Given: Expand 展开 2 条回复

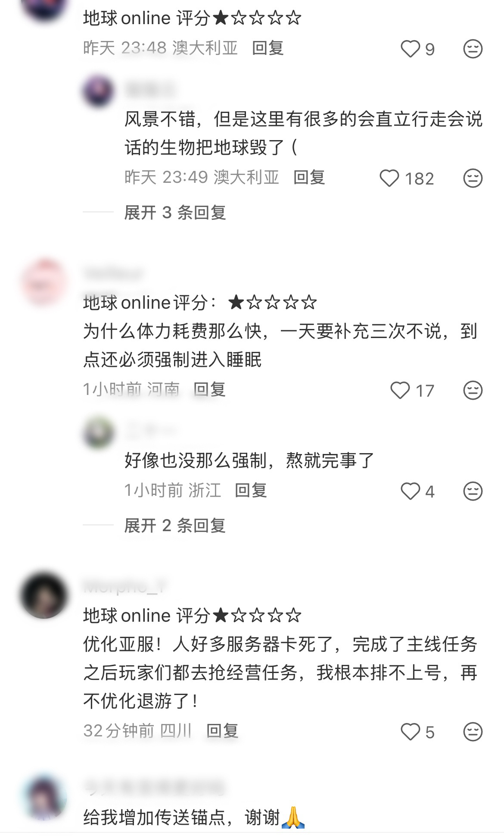Looking at the screenshot, I should click(x=175, y=526).
